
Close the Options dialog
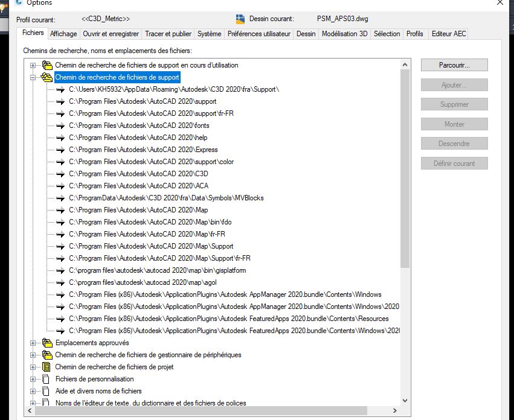pos(500,2)
